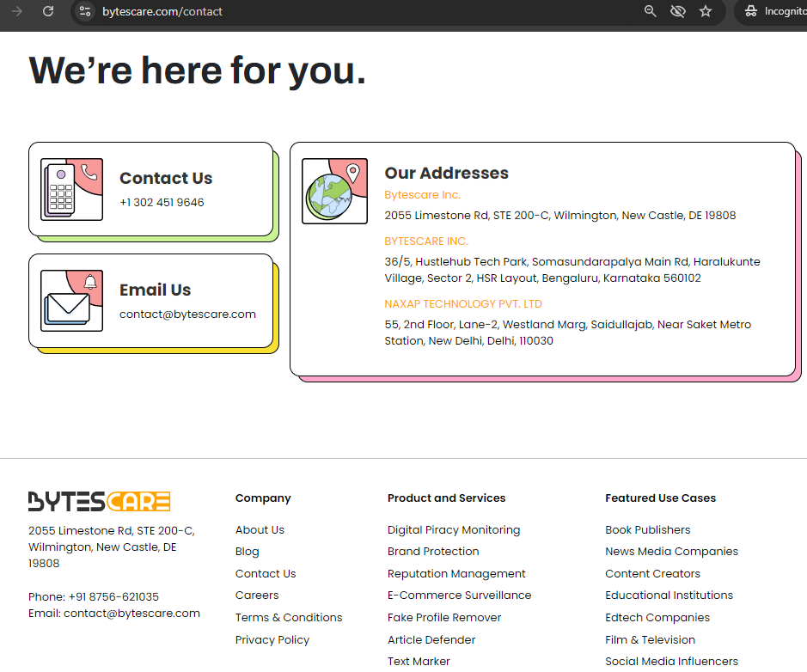
Task: Open Edtech Companies link
Action: (657, 618)
